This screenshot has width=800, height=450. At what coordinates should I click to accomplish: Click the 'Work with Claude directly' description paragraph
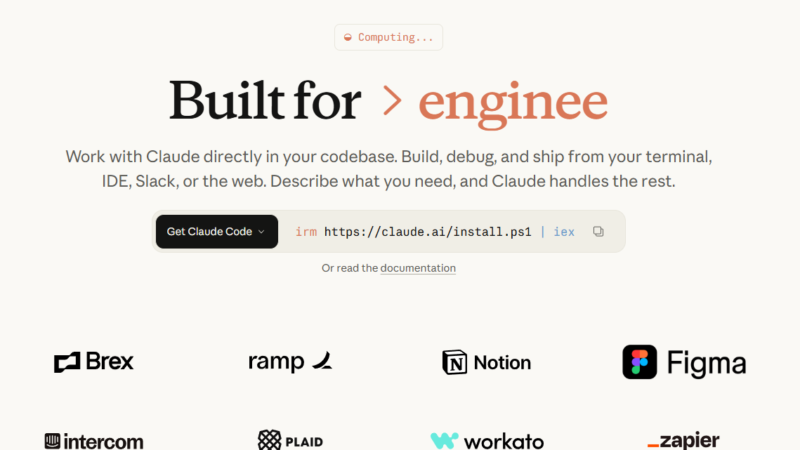[388, 170]
